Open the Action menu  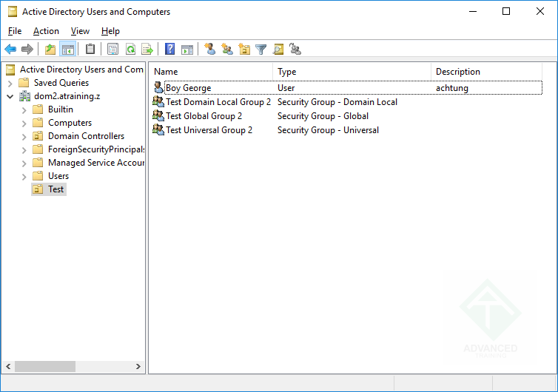click(46, 31)
